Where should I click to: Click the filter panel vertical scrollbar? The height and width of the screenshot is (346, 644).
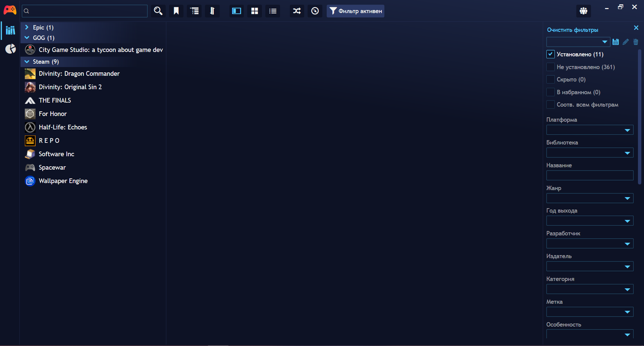(x=639, y=117)
